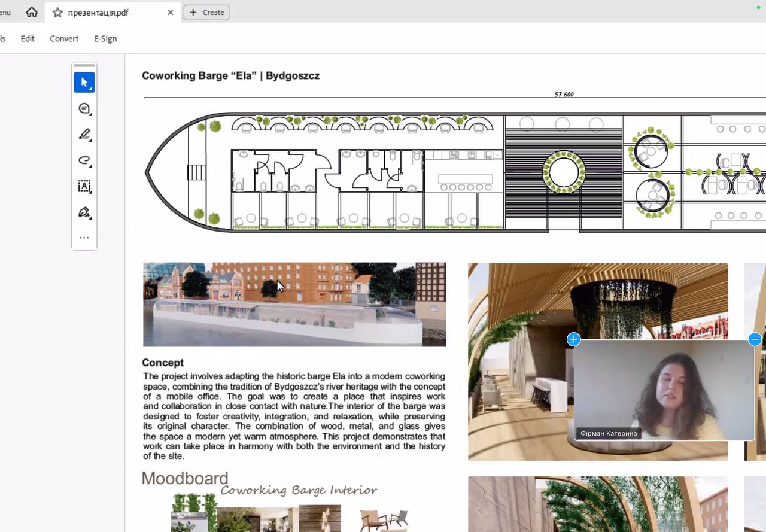Activate the Highlight pen tool

coord(84,135)
